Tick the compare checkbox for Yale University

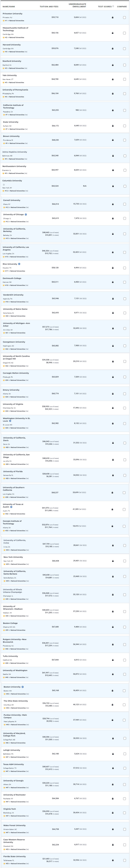[x=124, y=79]
